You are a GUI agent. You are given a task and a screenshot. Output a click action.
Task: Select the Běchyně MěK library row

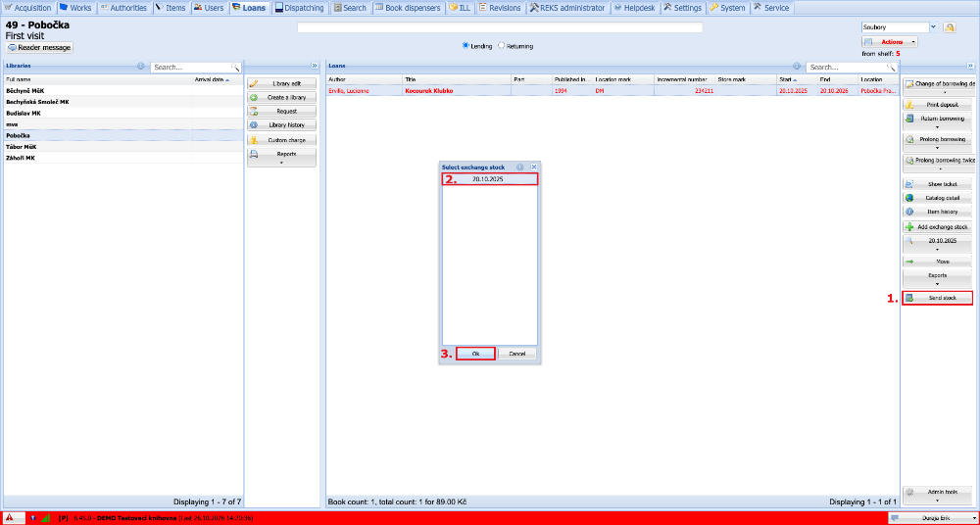point(122,91)
